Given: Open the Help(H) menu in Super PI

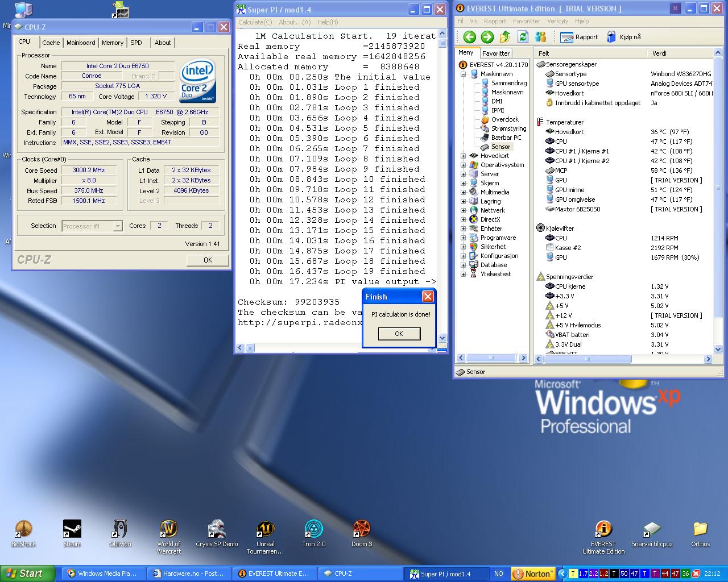Looking at the screenshot, I should pos(328,22).
